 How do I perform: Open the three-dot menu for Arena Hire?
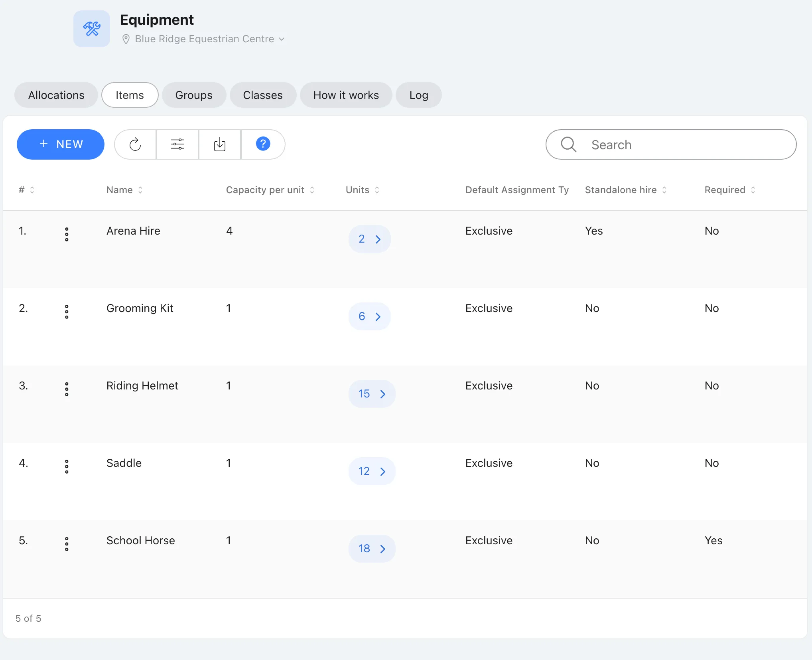coord(67,234)
